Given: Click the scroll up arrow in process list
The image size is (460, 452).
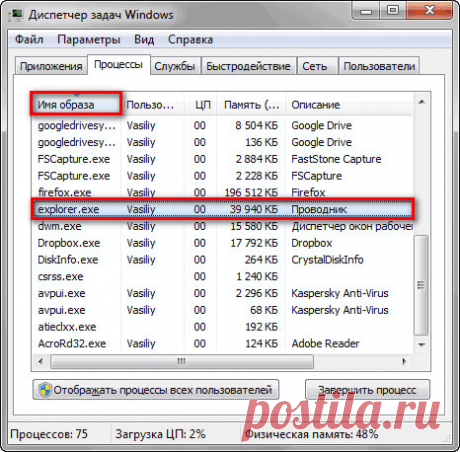Looking at the screenshot, I should [x=422, y=102].
